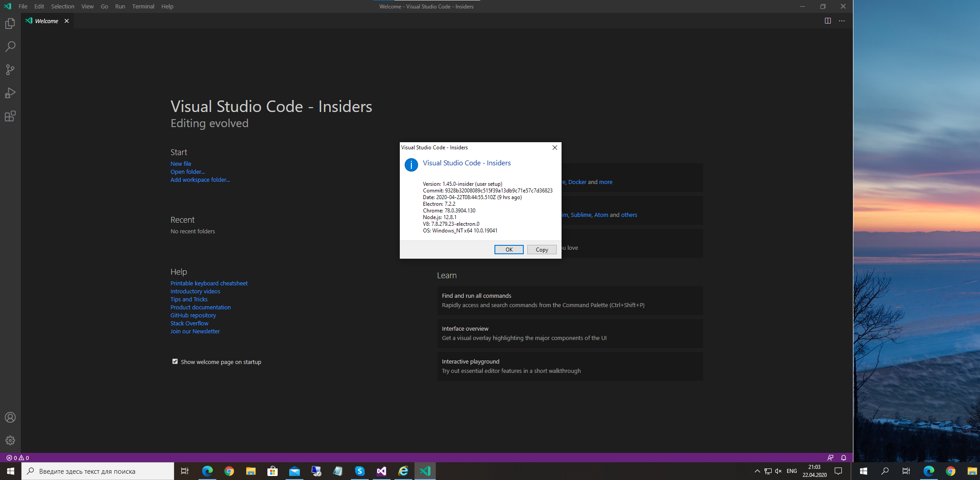Open the GitHub repository link
This screenshot has height=480, width=980.
click(193, 315)
